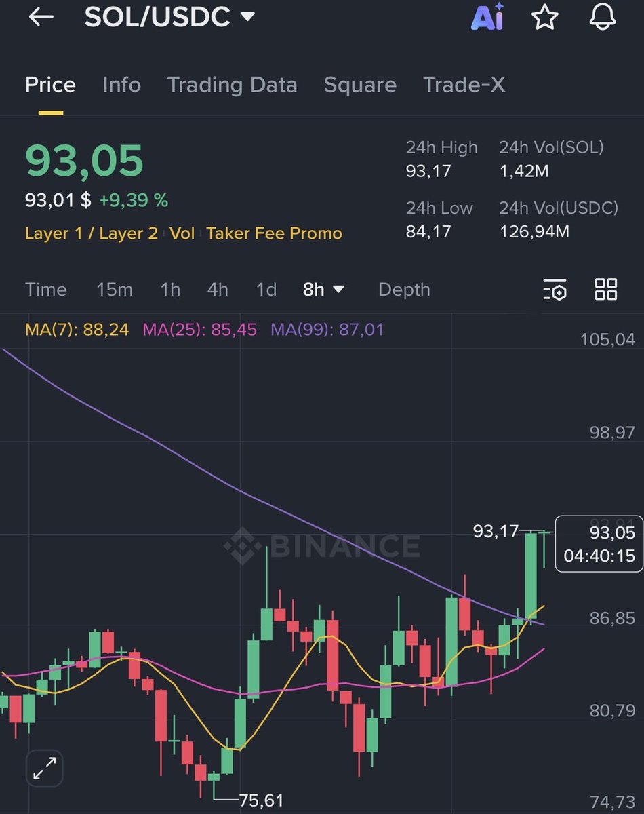
Task: Click the 93,01 $ fiat price value
Action: (58, 200)
